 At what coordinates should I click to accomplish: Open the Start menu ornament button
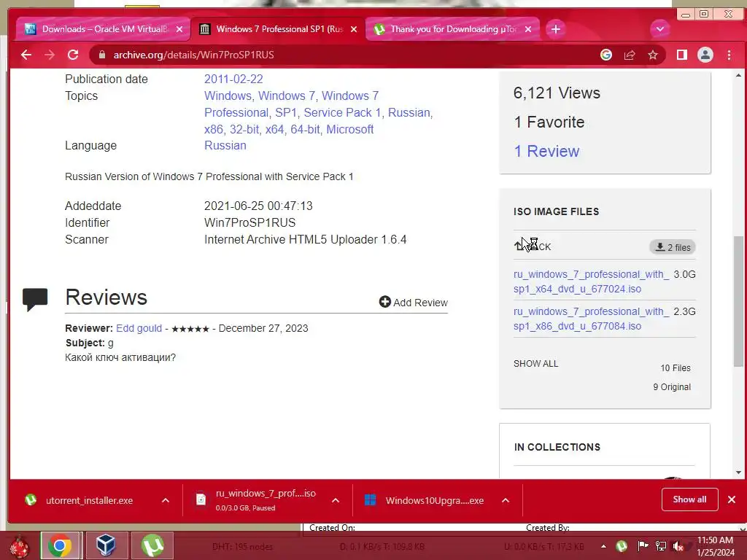pyautogui.click(x=20, y=546)
